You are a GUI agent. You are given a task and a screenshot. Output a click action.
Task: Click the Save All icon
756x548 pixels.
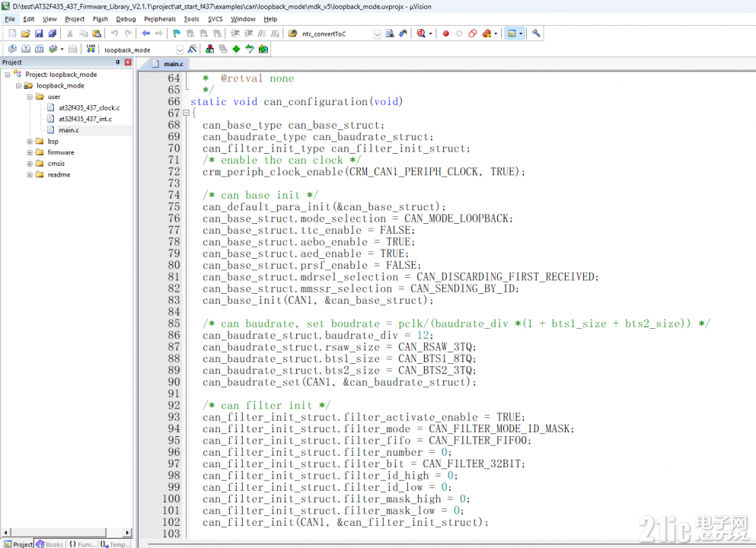click(x=52, y=33)
